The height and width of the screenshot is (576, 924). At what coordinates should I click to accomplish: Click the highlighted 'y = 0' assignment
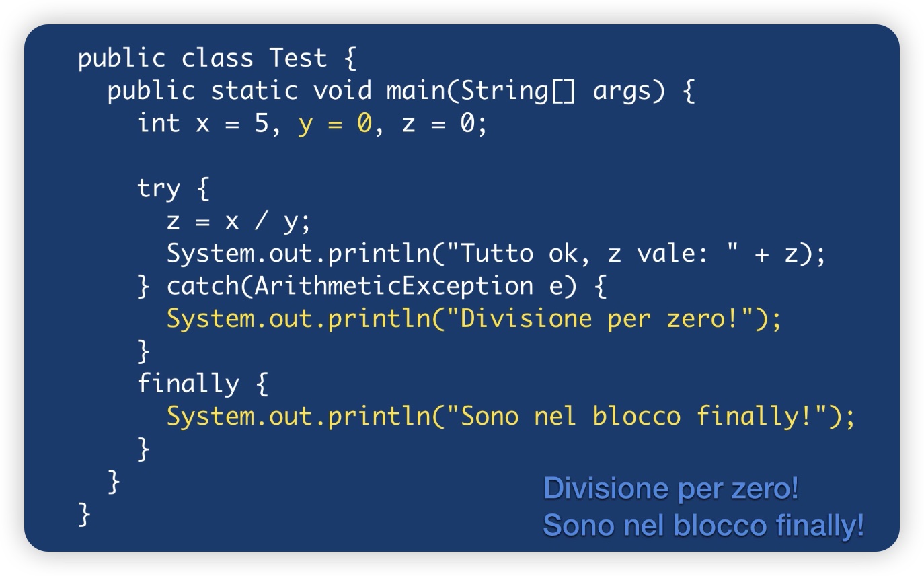[x=334, y=124]
